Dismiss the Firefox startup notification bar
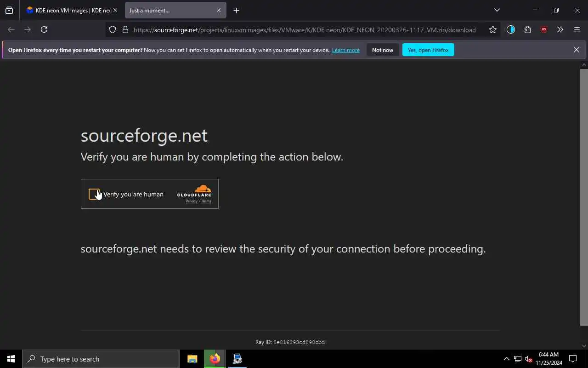588x368 pixels. click(x=576, y=50)
